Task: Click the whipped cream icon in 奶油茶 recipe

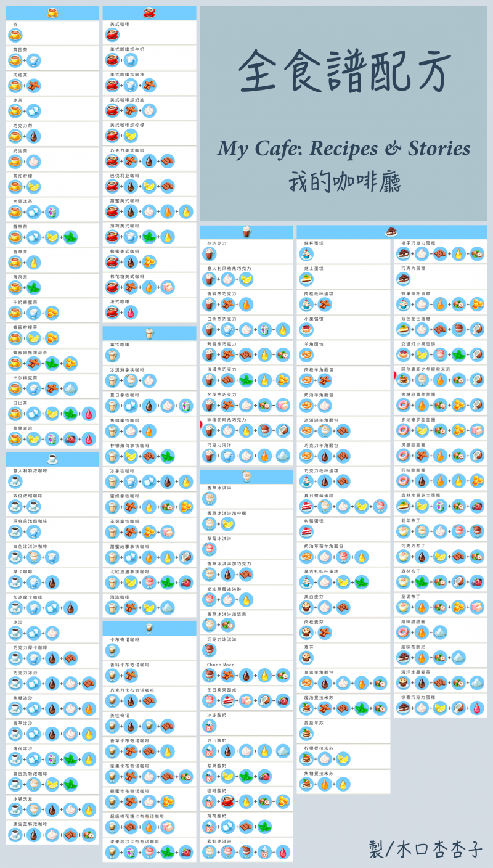Action: pos(33,162)
